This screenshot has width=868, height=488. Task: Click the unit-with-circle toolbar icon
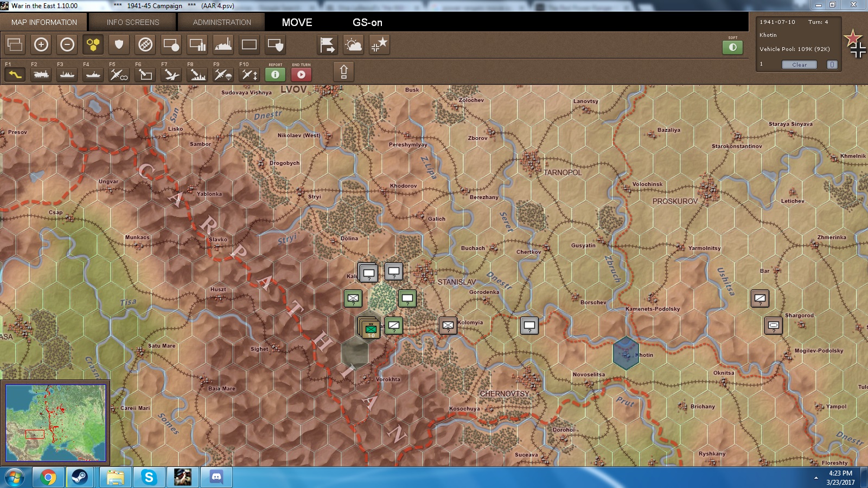171,44
